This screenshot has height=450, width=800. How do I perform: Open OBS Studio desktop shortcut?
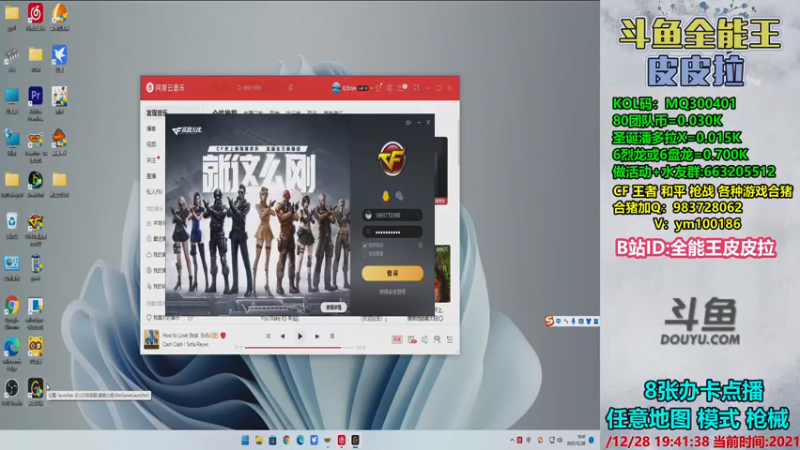click(x=12, y=392)
